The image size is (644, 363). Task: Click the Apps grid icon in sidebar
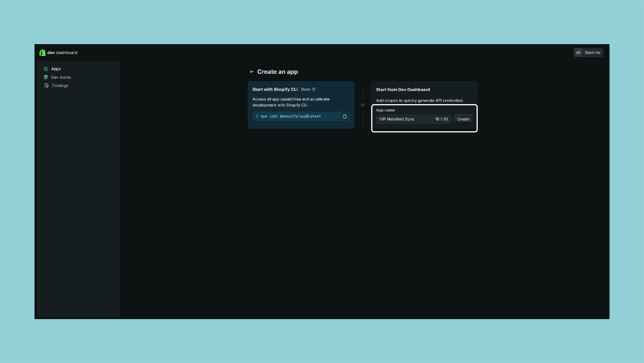pyautogui.click(x=46, y=69)
